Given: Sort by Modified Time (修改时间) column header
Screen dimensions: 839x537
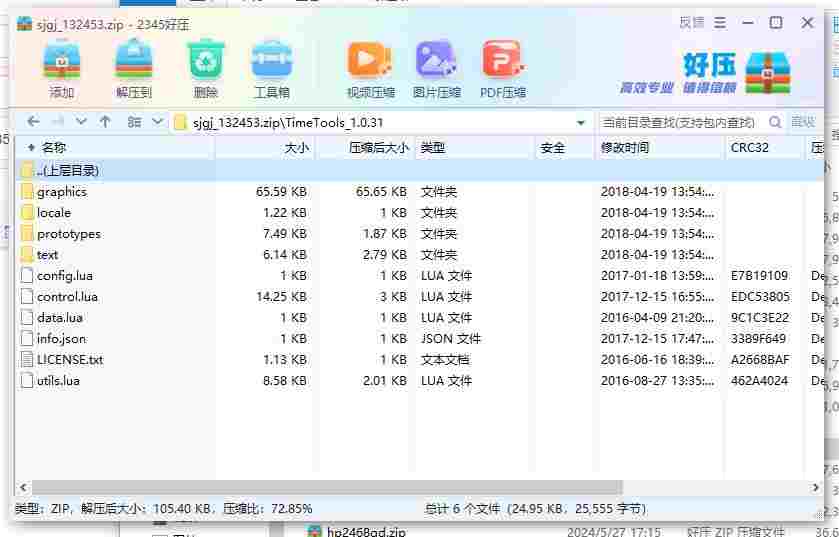Looking at the screenshot, I should coord(659,148).
